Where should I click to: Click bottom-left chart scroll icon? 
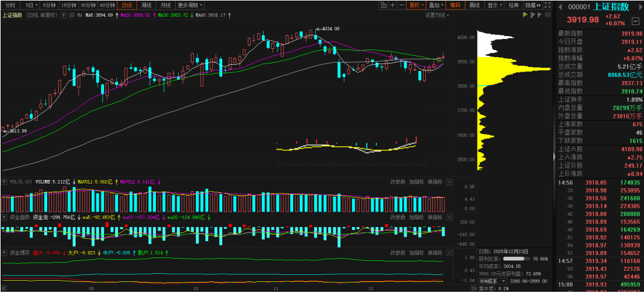click(5, 288)
